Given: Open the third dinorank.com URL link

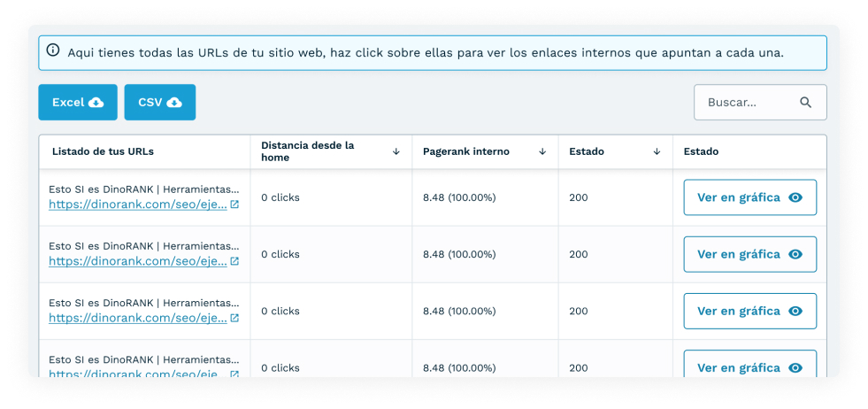Looking at the screenshot, I should click(138, 318).
